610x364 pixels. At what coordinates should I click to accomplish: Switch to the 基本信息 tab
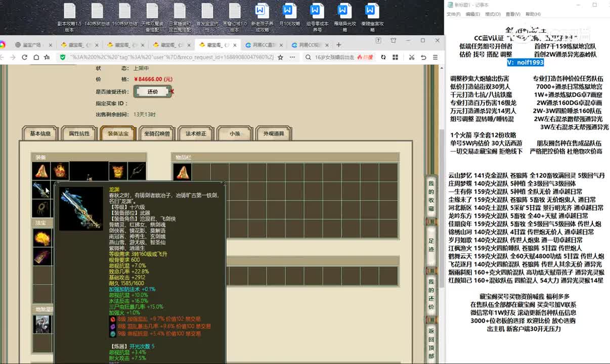tap(40, 133)
